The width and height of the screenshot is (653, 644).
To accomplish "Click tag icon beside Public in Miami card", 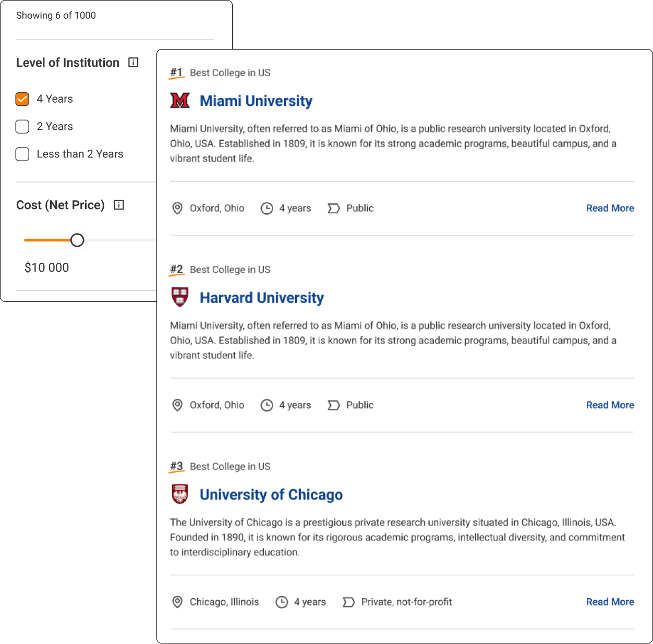I will point(333,209).
